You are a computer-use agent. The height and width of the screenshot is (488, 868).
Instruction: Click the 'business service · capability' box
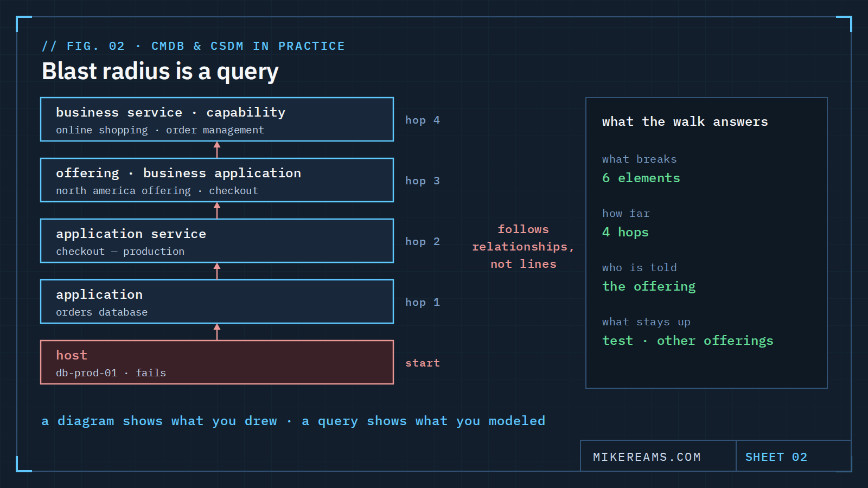(217, 119)
